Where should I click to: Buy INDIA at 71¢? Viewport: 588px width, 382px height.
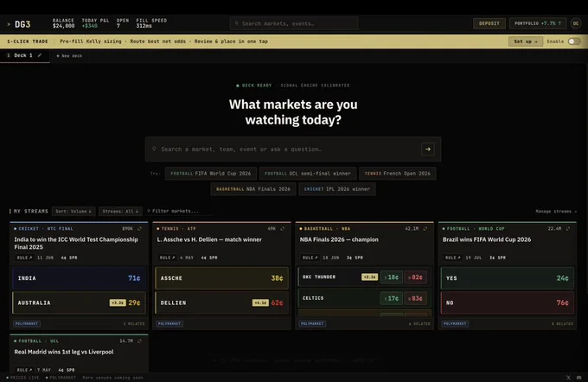[x=80, y=278]
